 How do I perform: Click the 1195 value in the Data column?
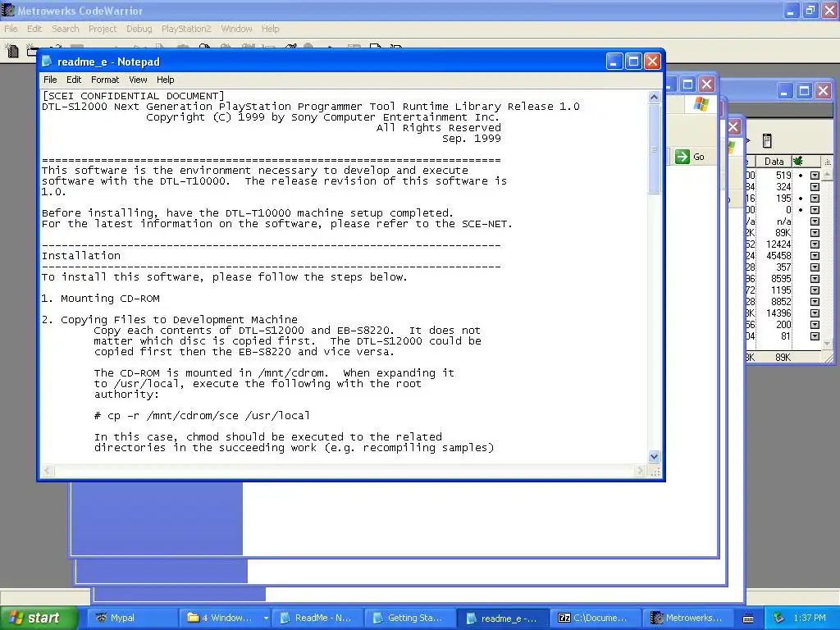point(781,290)
